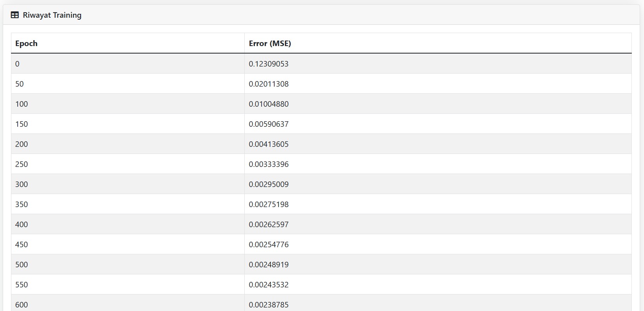644x311 pixels.
Task: Select the epoch cell showing 400
Action: (x=128, y=224)
